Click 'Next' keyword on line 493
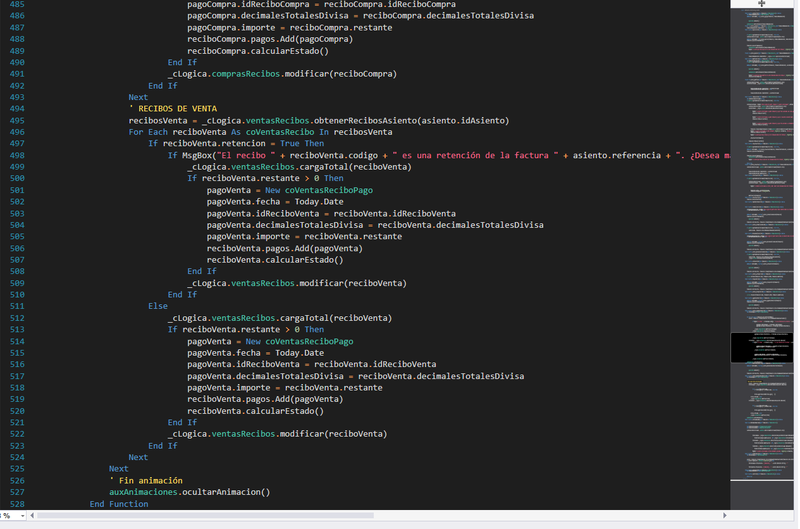 138,97
